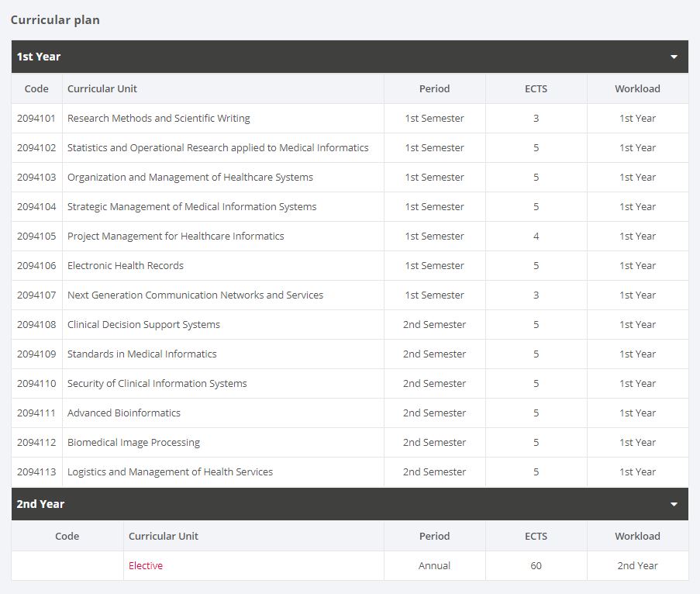Screen dimensions: 700x594
Task: Click ECTS value 4 for Project Management
Action: [x=536, y=237]
